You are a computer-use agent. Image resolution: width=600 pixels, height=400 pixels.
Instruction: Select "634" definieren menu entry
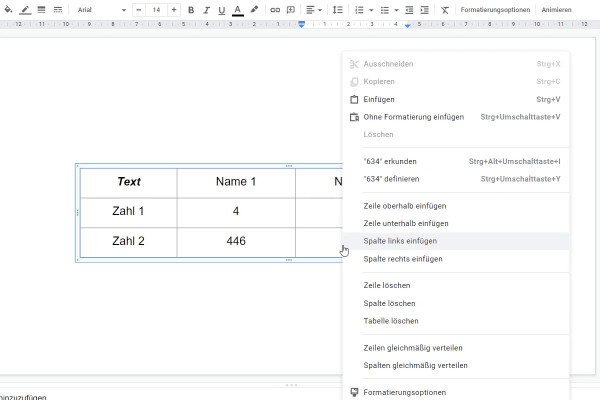455,179
